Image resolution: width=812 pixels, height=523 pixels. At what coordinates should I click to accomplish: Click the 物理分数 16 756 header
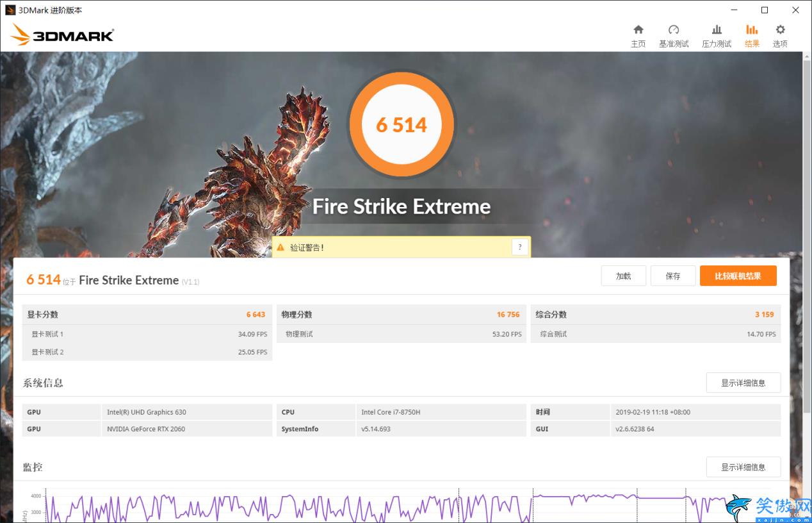pos(401,315)
